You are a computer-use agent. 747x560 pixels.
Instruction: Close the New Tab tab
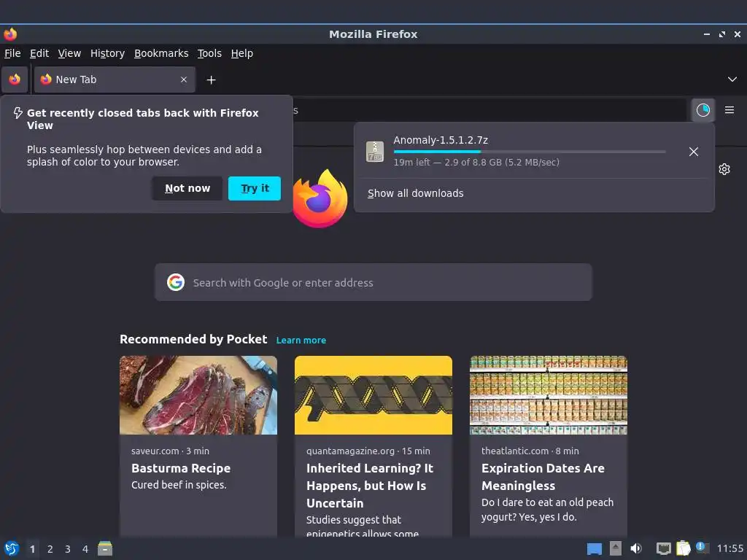click(x=183, y=79)
